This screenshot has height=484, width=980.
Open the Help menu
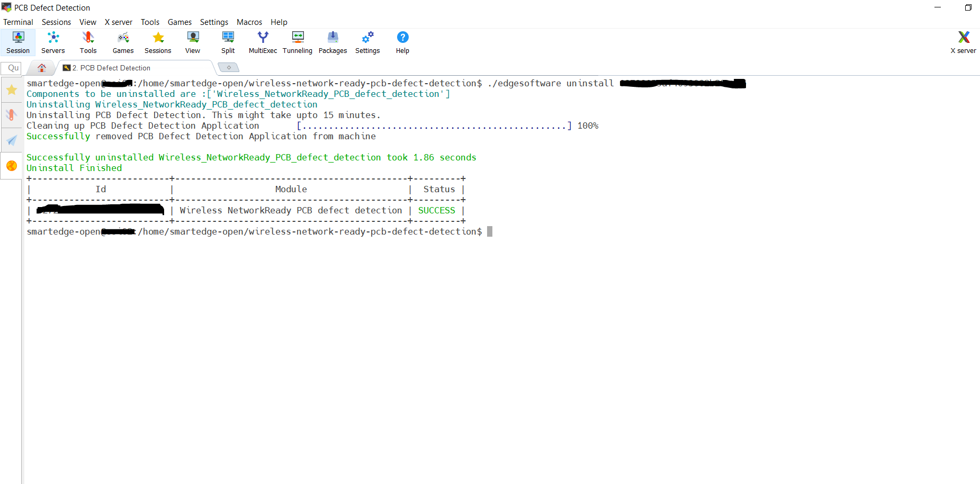pyautogui.click(x=279, y=22)
